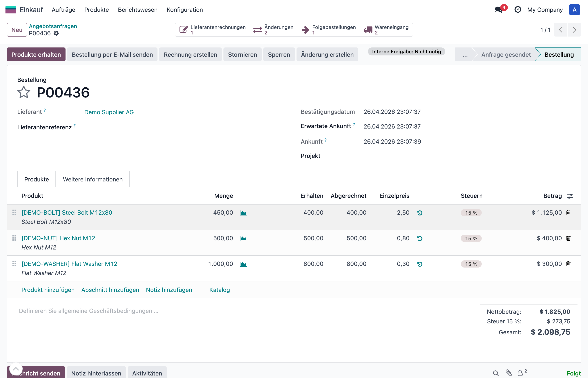
Task: Delete the Flat Washer M12 line
Action: point(568,264)
